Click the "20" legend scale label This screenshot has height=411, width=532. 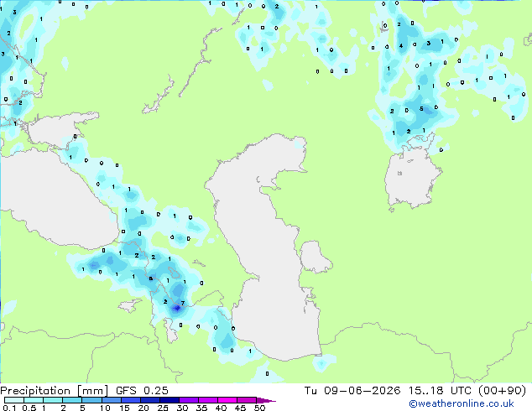143,408
